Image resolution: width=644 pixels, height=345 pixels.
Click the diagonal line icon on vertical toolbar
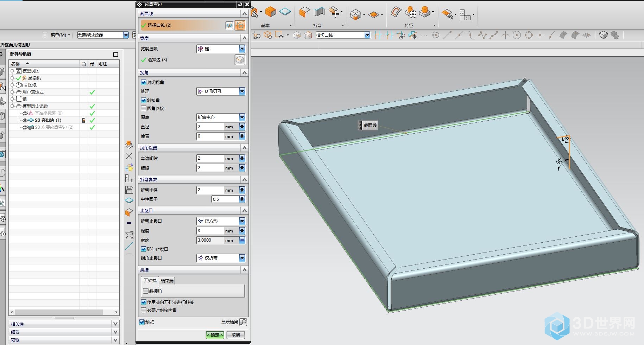[129, 246]
